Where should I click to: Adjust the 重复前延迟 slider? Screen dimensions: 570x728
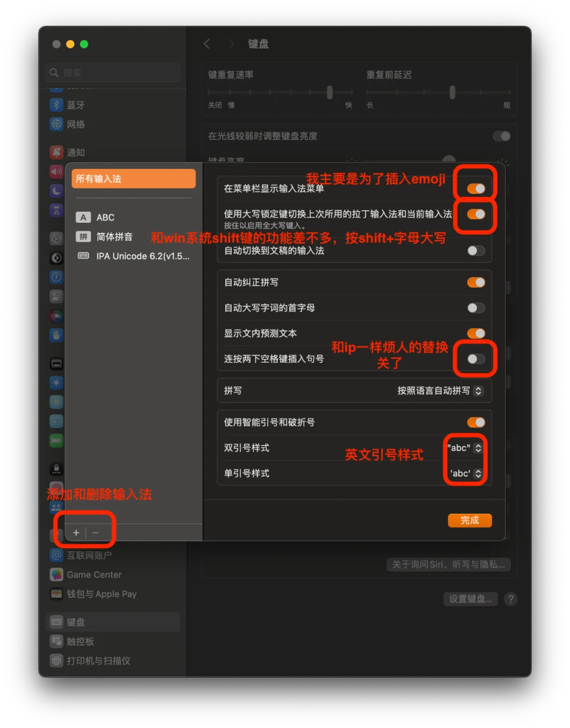tap(452, 92)
